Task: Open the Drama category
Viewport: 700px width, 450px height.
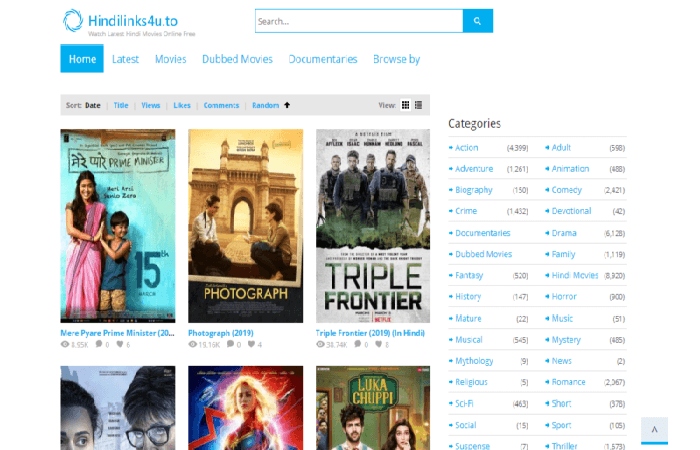Action: pos(564,233)
